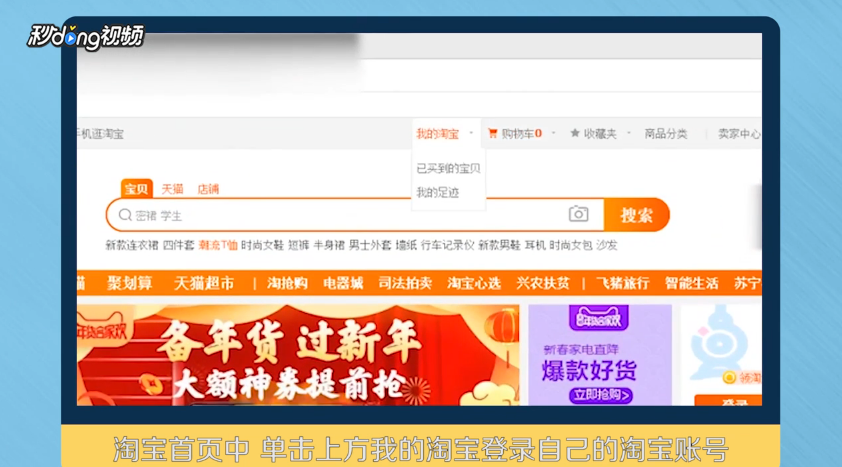Click the 潮流T恤 hot keyword
Screen dimensions: 842x467
217,245
